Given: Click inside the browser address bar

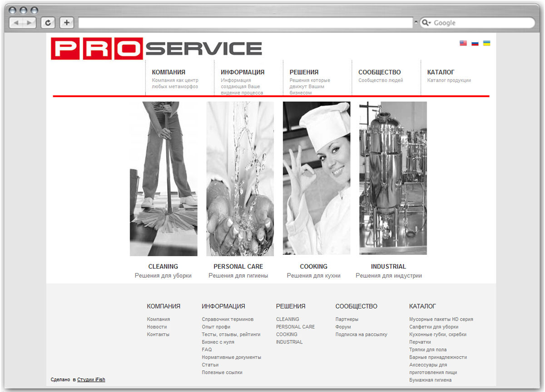Looking at the screenshot, I should [245, 22].
